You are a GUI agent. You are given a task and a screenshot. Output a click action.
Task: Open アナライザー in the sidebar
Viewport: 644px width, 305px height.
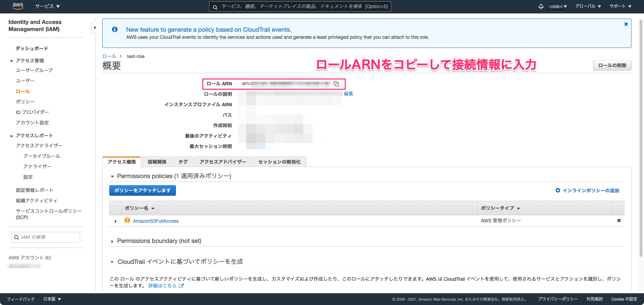coord(37,166)
